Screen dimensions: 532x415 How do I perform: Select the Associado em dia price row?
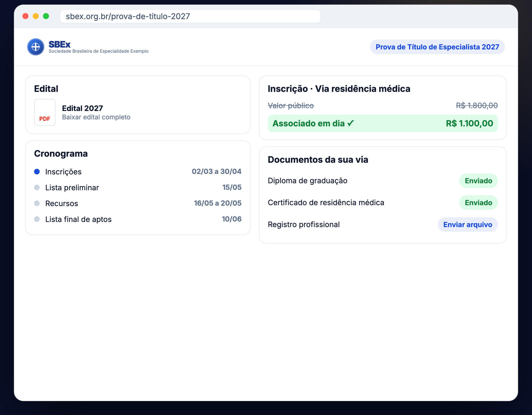pos(383,123)
